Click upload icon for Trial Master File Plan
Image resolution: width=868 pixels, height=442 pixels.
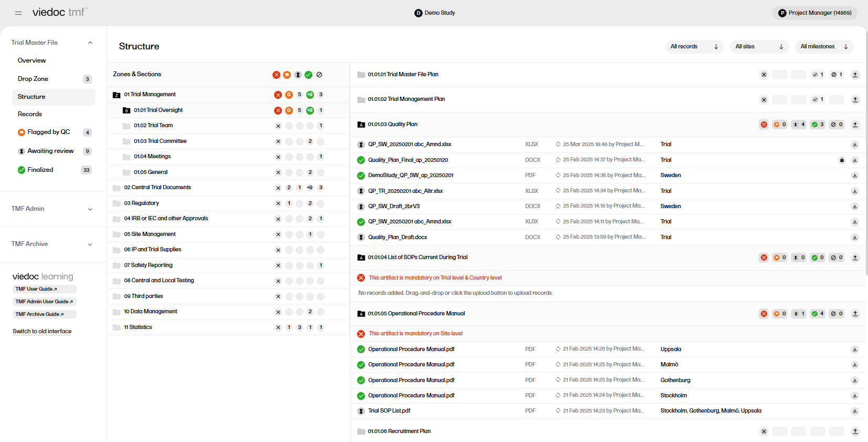(855, 75)
